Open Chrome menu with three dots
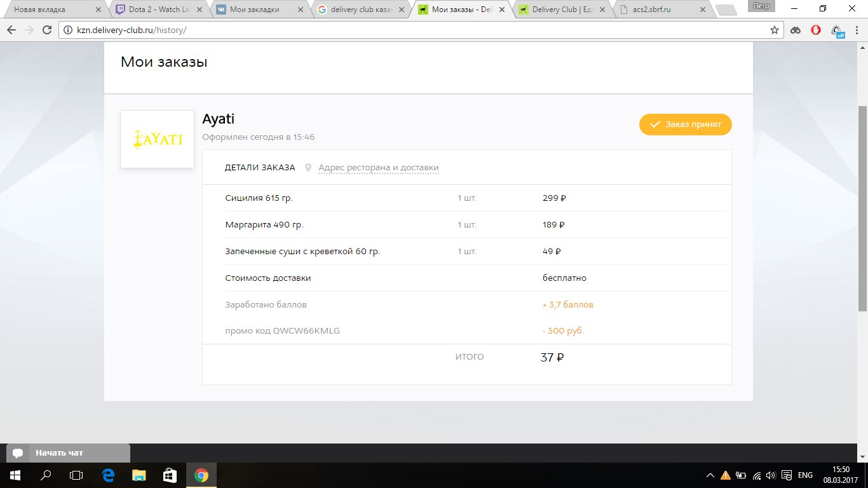 click(x=857, y=30)
